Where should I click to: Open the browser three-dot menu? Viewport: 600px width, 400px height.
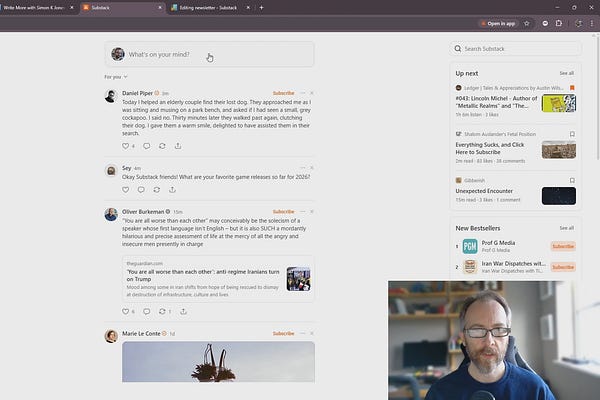(592, 23)
